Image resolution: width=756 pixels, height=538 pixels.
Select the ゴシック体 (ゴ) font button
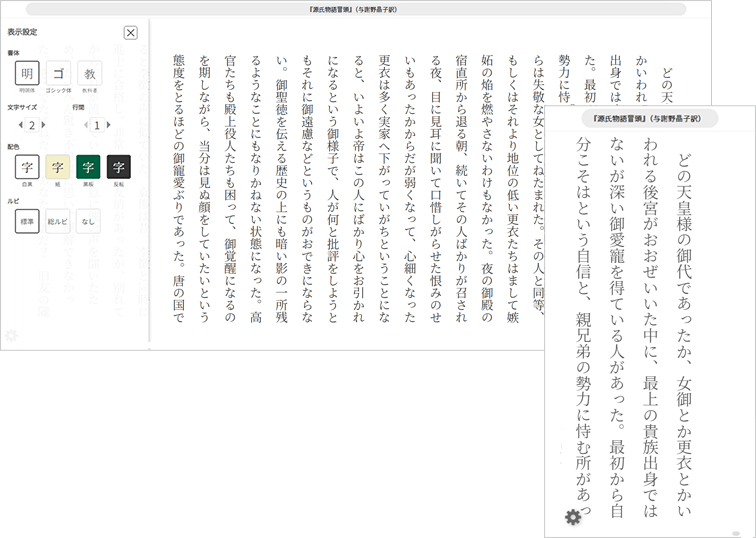coord(58,73)
